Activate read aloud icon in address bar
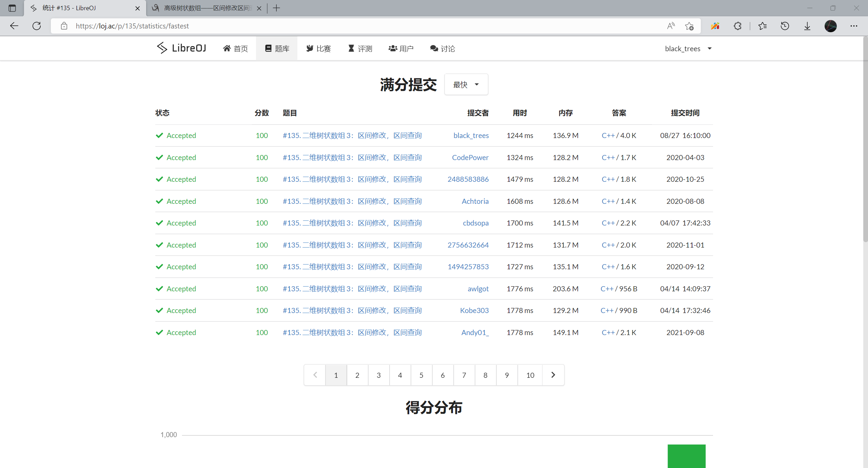This screenshot has height=468, width=868. click(x=671, y=26)
